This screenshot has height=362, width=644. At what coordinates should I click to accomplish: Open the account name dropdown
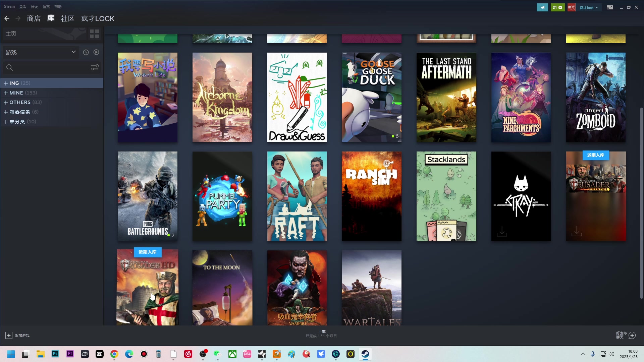[589, 7]
